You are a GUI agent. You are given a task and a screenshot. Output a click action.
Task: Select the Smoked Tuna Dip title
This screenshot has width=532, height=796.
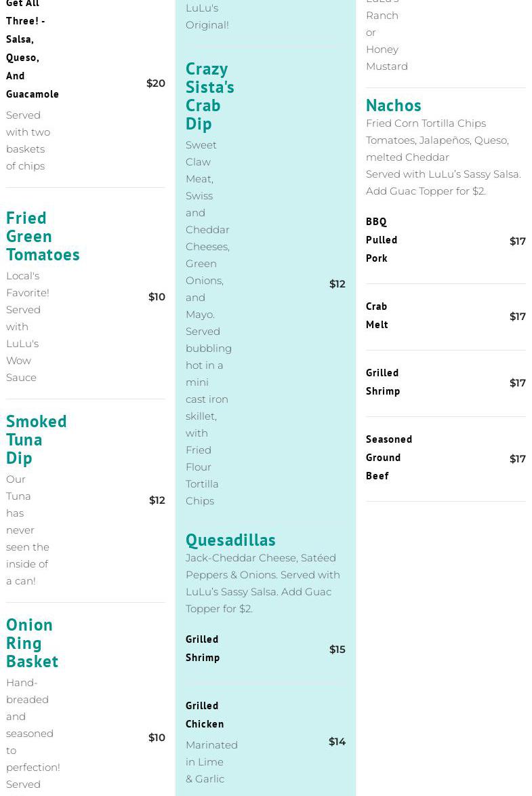click(36, 439)
